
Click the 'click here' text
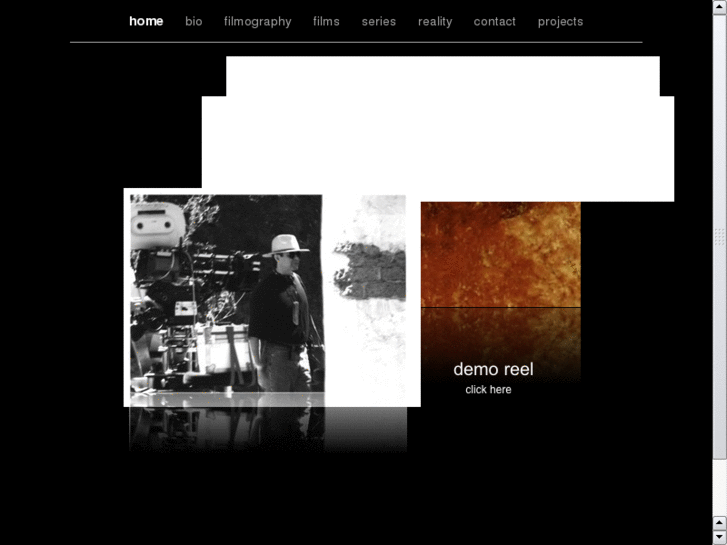tap(488, 390)
